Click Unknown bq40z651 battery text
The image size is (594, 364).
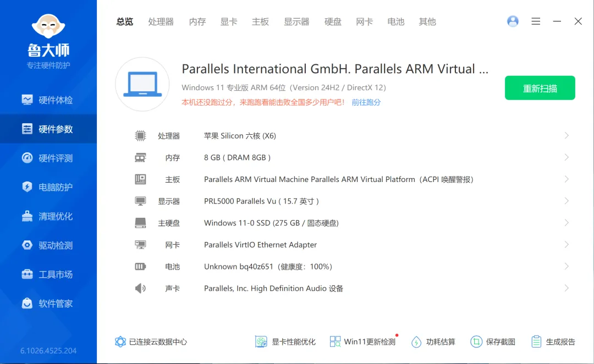(268, 267)
